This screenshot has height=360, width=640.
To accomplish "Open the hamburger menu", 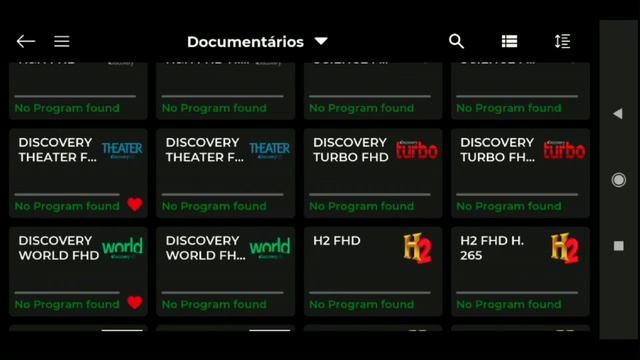I will pyautogui.click(x=62, y=41).
